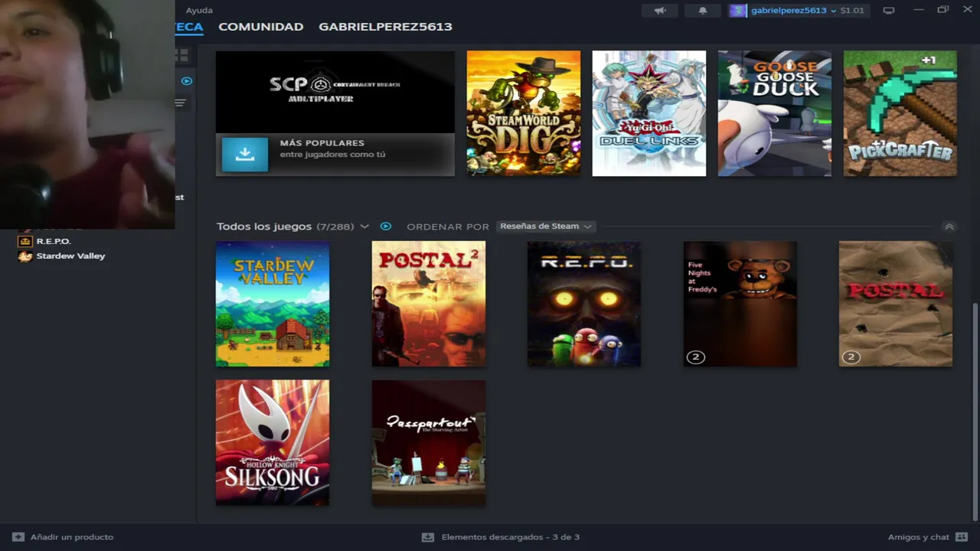Click the Amigos y chat icon
This screenshot has width=980, height=551.
(962, 537)
